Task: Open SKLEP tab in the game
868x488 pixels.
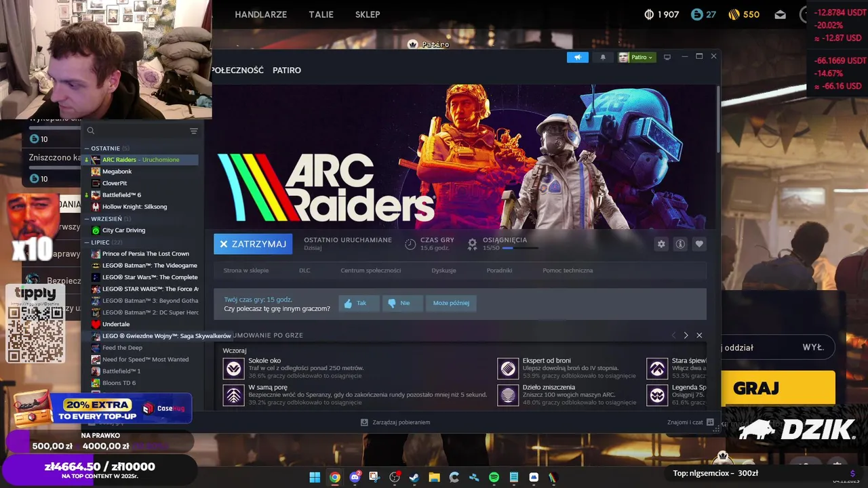Action: click(368, 14)
